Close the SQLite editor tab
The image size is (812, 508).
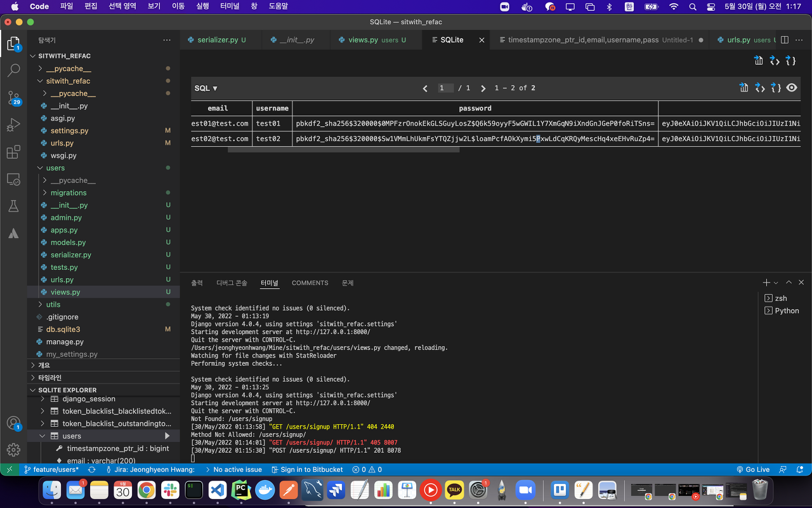click(x=481, y=39)
